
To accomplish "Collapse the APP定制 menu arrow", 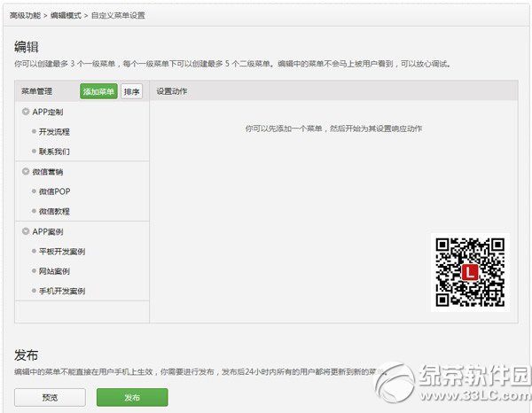I will (x=26, y=112).
